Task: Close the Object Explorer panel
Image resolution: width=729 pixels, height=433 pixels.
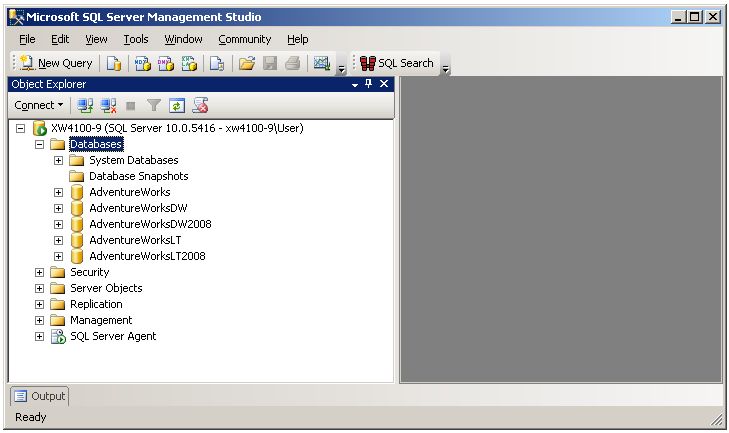Action: 384,84
